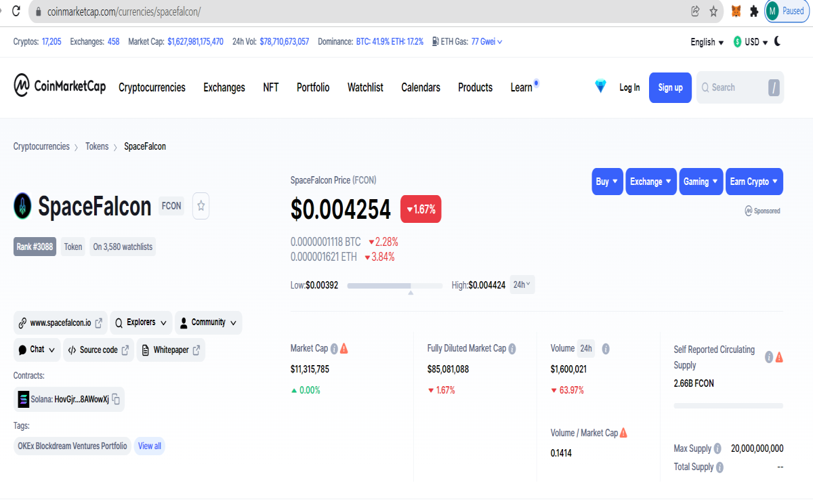Open the Whitepaper link
Viewport: 813px width, 504px height.
[x=171, y=350]
